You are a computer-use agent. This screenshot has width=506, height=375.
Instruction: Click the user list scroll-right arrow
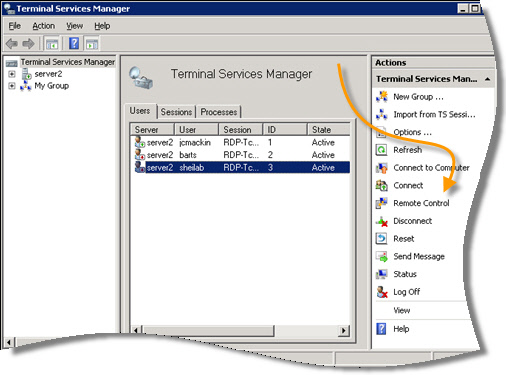pyautogui.click(x=343, y=330)
